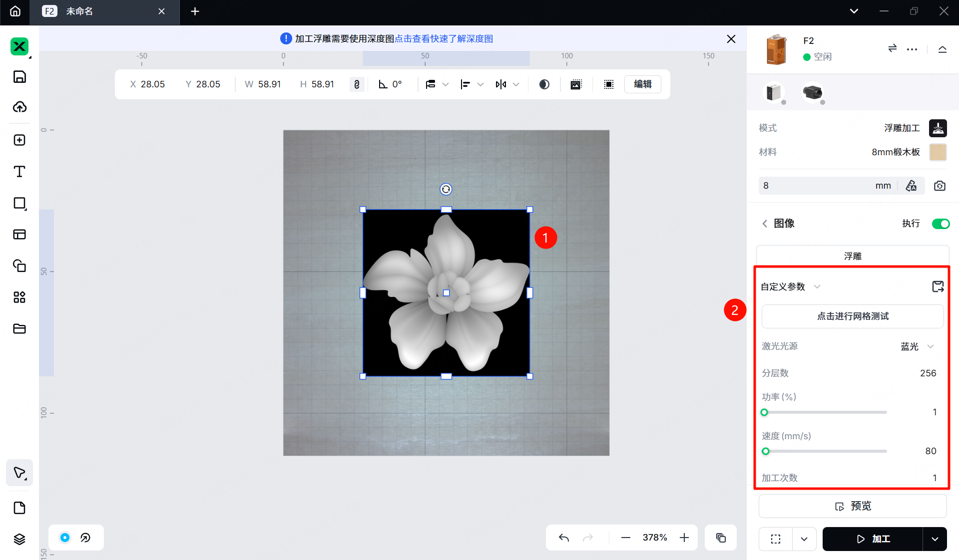Screen dimensions: 959x560
Task: Click the 点击进行网格测试 button
Action: tap(853, 316)
